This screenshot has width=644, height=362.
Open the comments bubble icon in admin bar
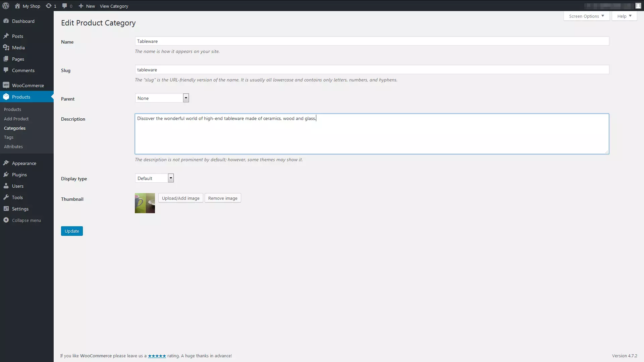65,6
